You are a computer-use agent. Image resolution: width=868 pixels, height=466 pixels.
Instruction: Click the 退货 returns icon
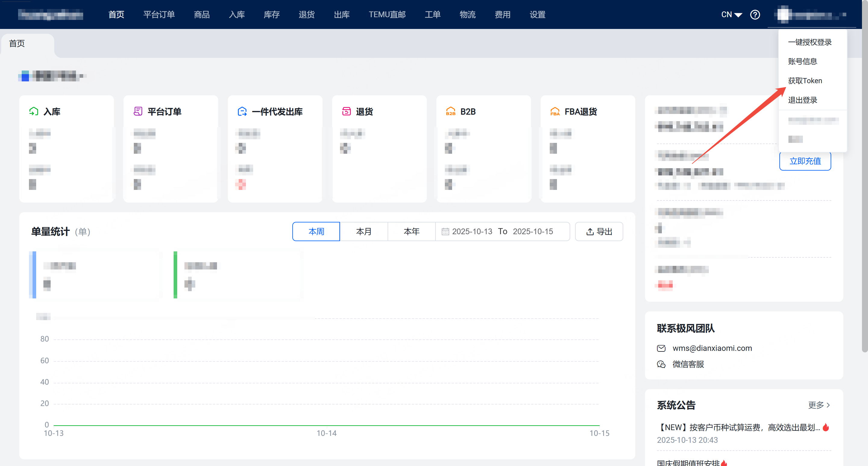[x=346, y=111]
